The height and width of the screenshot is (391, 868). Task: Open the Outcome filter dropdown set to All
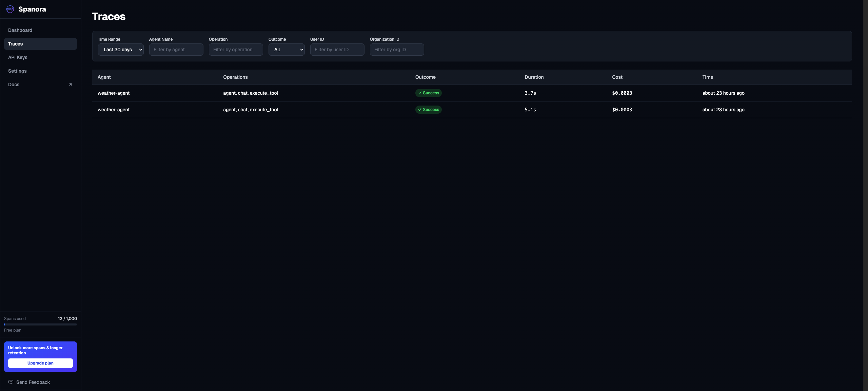(287, 50)
